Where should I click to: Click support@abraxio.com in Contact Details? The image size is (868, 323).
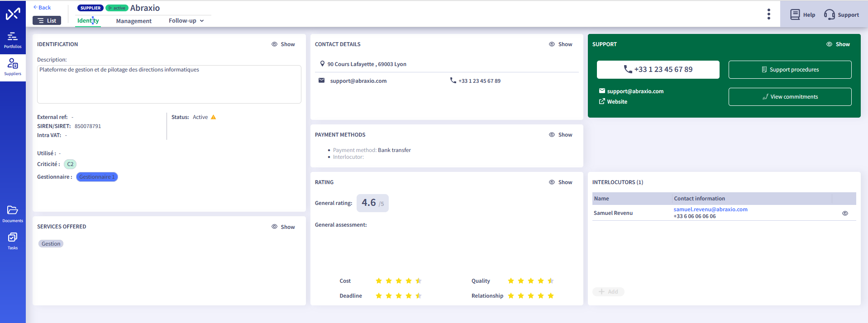pos(358,81)
